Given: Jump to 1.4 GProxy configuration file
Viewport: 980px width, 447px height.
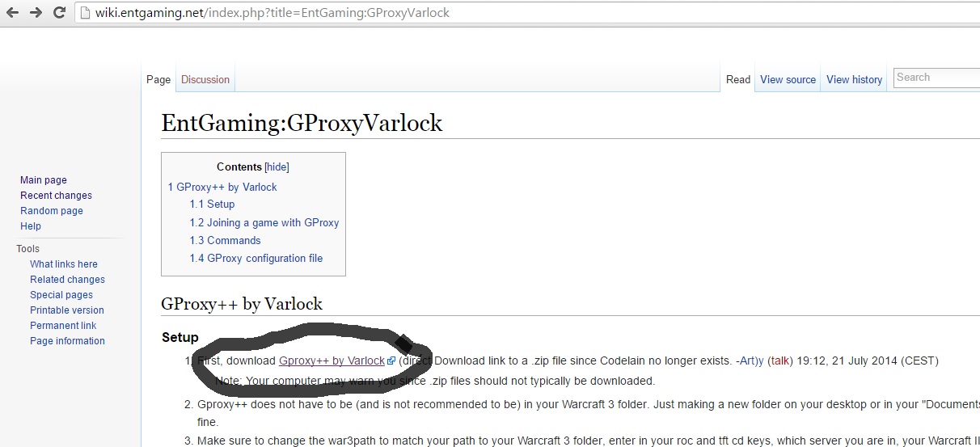Looking at the screenshot, I should click(x=256, y=258).
